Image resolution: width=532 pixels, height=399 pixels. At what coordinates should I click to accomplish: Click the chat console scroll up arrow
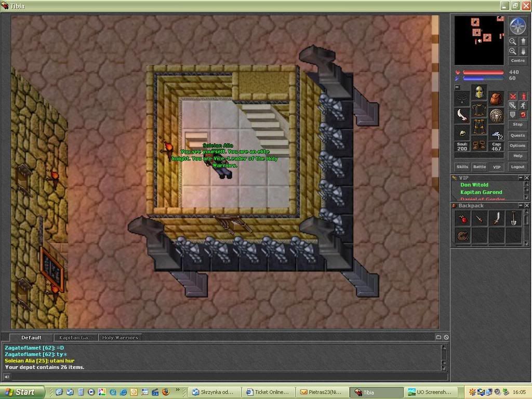click(x=444, y=347)
